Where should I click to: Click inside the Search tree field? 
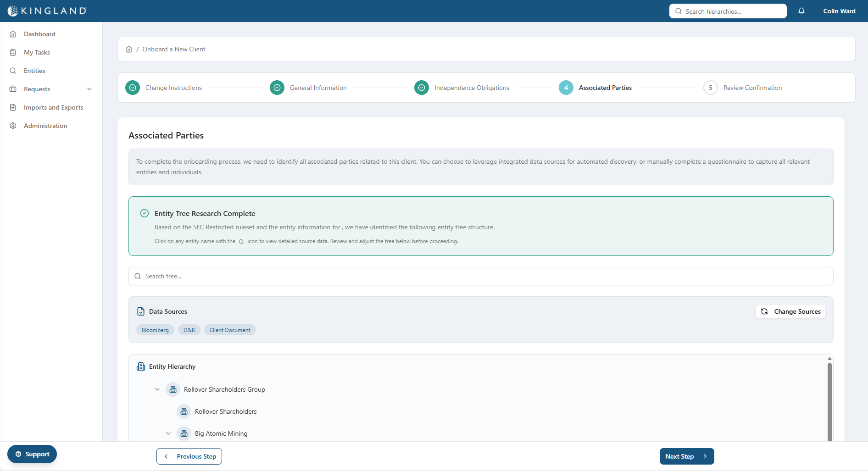click(x=321, y=276)
